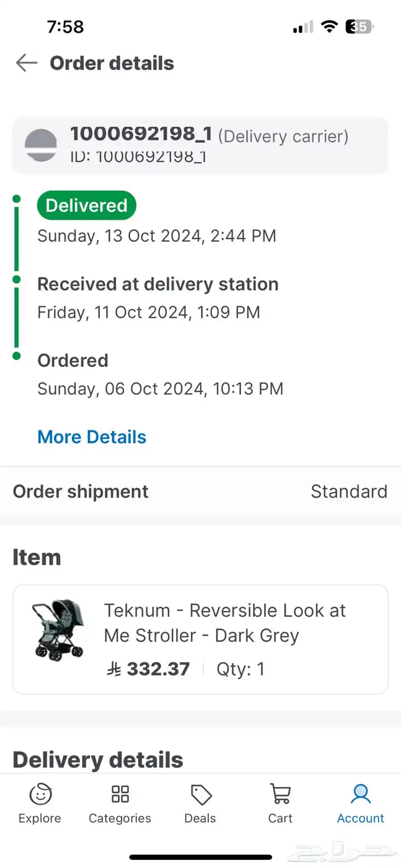
Task: Open the Account profile icon
Action: click(x=361, y=795)
